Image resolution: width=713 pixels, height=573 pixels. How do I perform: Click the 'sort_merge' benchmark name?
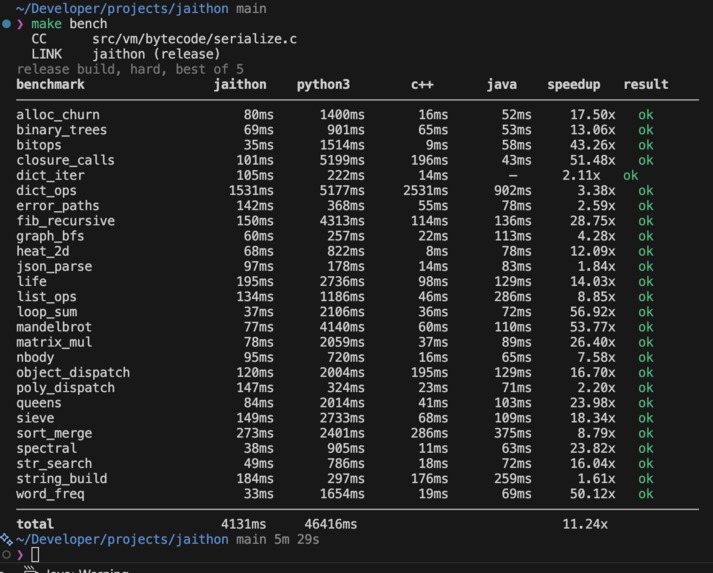click(x=54, y=433)
